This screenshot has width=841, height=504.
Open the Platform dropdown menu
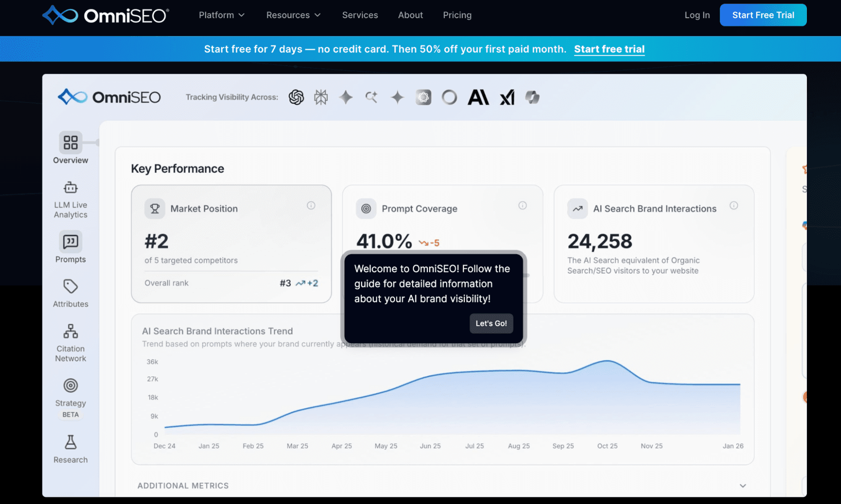[x=222, y=15]
